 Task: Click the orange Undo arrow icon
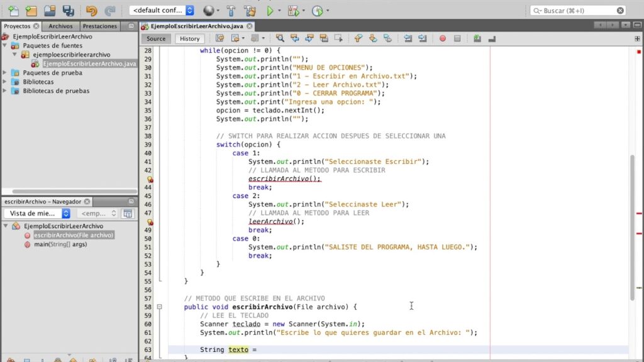click(92, 11)
